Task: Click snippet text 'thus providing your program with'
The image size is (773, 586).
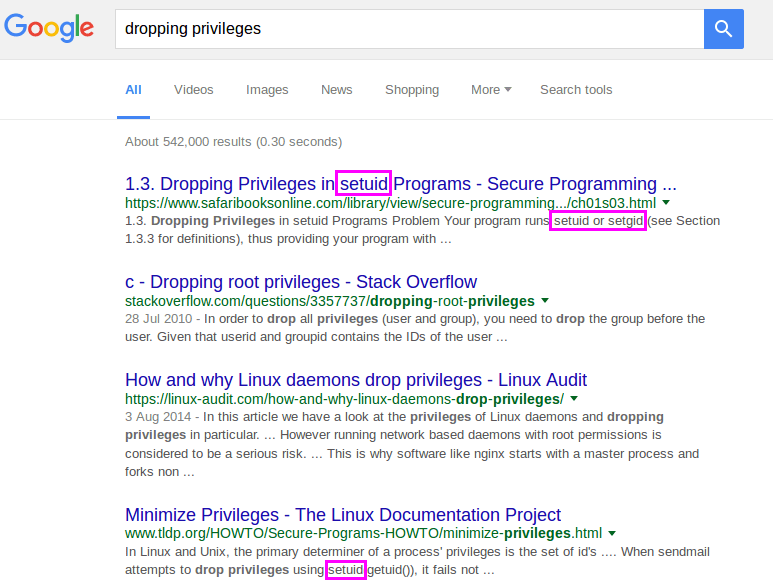Action: (342, 239)
